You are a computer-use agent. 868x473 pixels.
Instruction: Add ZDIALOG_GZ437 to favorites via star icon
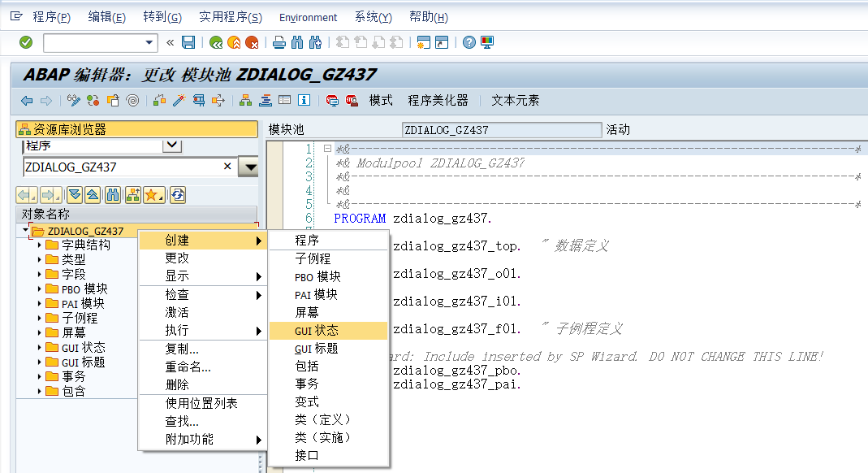[x=152, y=194]
